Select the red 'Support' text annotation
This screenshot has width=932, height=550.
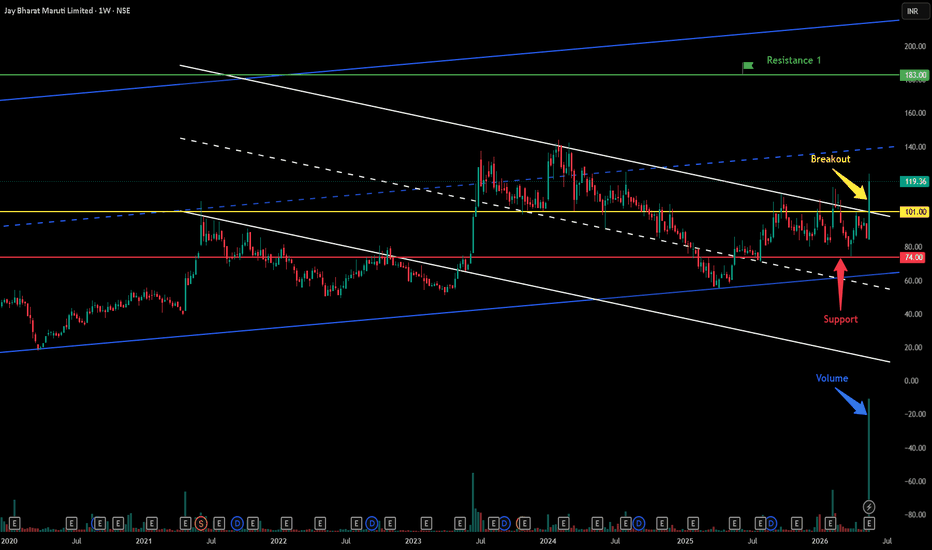(x=840, y=319)
